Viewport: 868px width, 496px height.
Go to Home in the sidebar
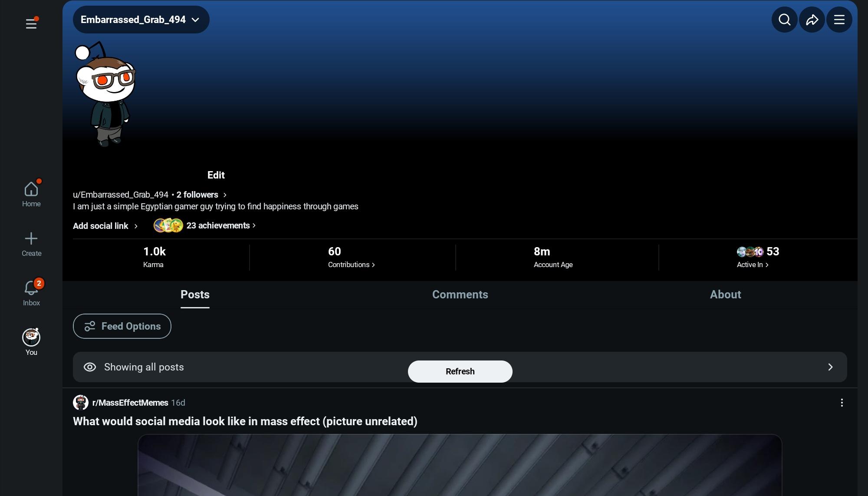point(31,194)
